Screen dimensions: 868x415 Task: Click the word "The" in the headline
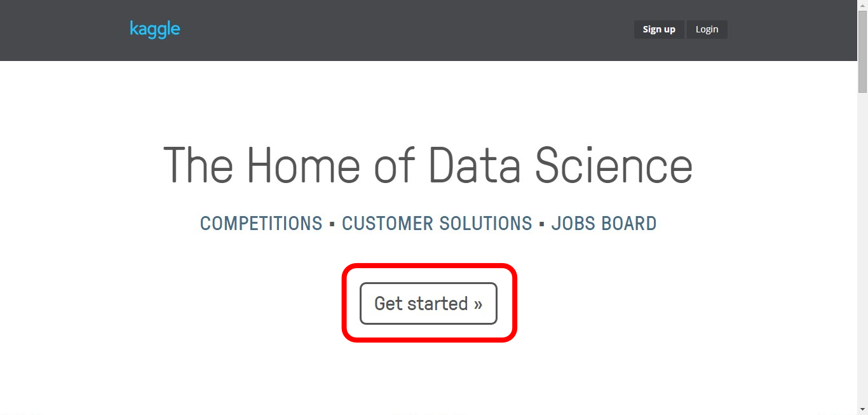(199, 165)
